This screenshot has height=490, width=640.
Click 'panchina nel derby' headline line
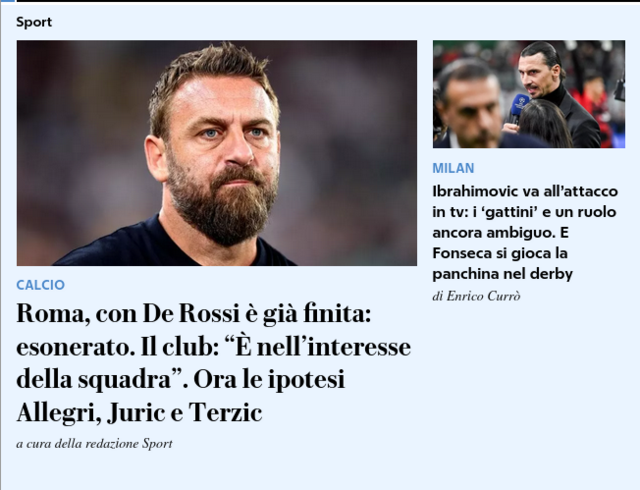pyautogui.click(x=502, y=274)
